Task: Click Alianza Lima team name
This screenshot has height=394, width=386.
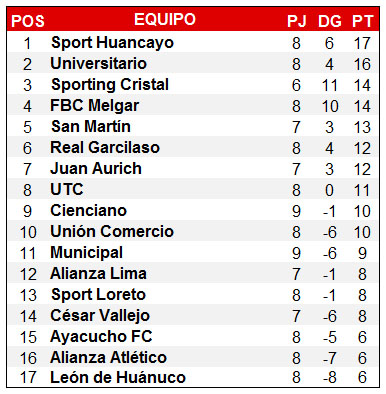Action: (98, 273)
